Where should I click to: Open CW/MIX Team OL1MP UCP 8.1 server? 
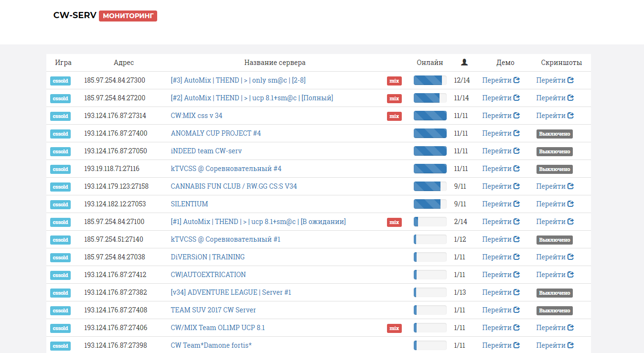pyautogui.click(x=218, y=328)
